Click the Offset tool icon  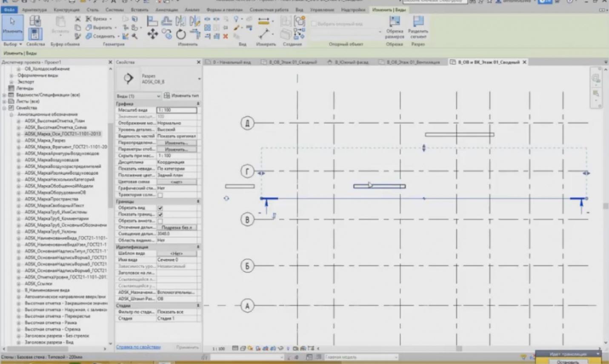coord(166,20)
